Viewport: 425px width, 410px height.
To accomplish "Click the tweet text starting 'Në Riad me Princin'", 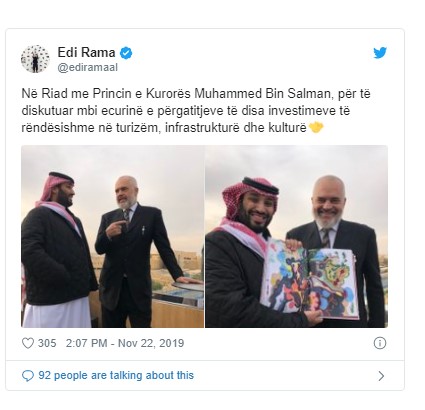I will pyautogui.click(x=196, y=110).
